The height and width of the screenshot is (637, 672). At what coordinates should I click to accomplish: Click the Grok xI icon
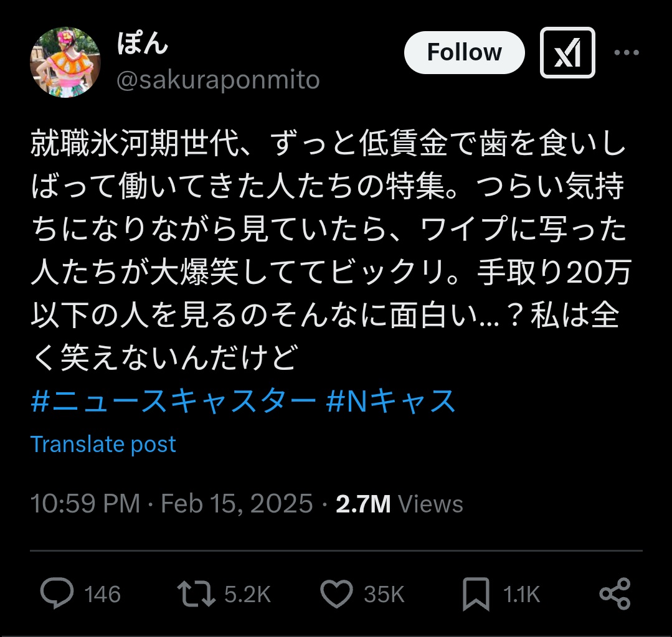(567, 53)
